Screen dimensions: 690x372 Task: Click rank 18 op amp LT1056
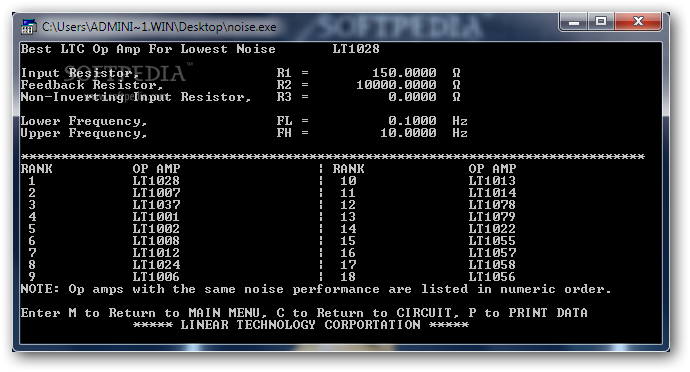click(492, 276)
